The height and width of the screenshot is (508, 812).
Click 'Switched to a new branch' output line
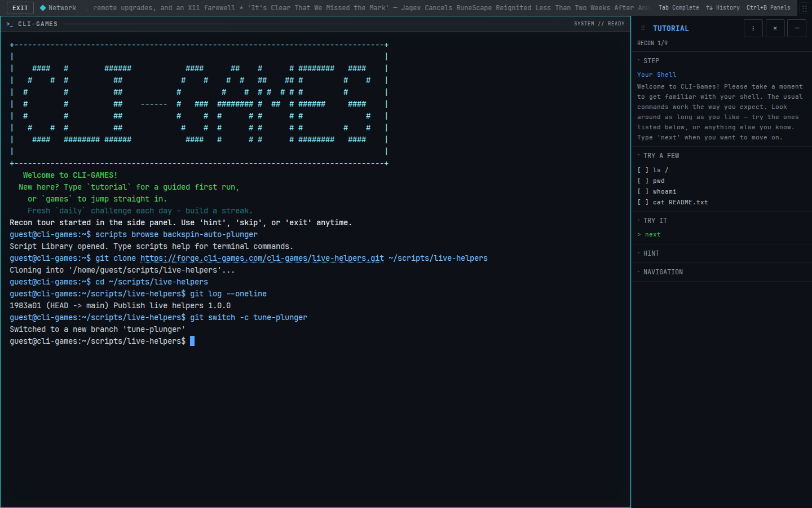coord(98,329)
